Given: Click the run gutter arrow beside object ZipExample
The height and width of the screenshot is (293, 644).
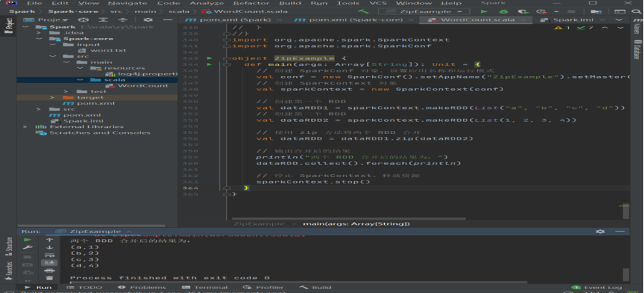Looking at the screenshot, I should coord(210,58).
